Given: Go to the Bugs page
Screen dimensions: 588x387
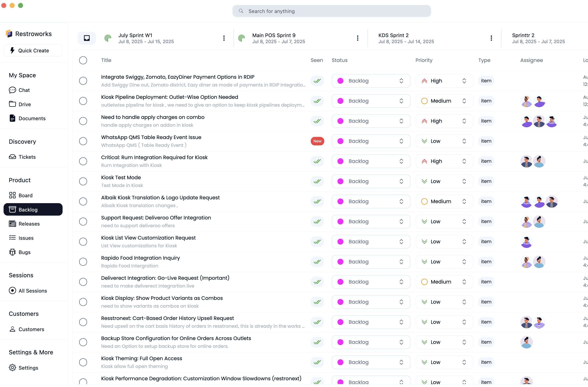Looking at the screenshot, I should (25, 252).
